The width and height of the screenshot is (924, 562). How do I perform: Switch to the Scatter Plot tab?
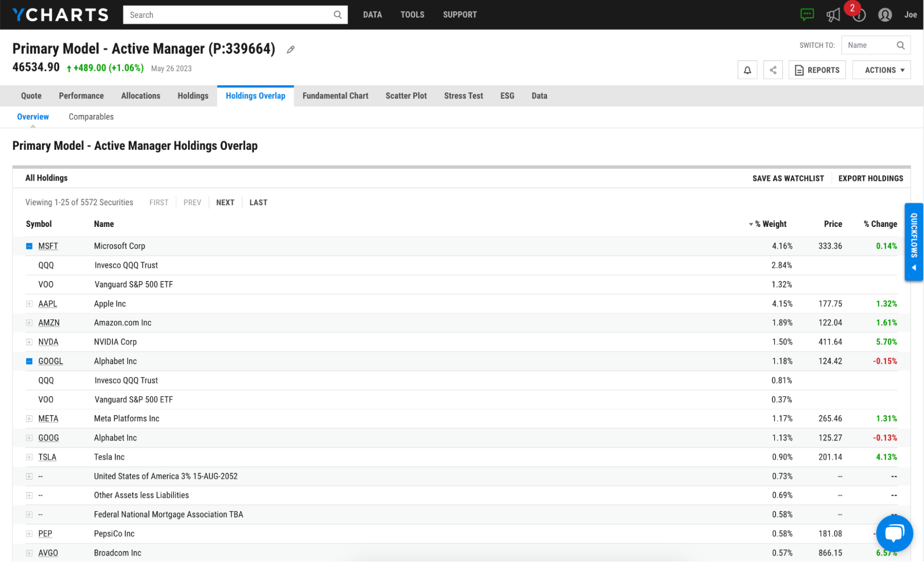406,96
